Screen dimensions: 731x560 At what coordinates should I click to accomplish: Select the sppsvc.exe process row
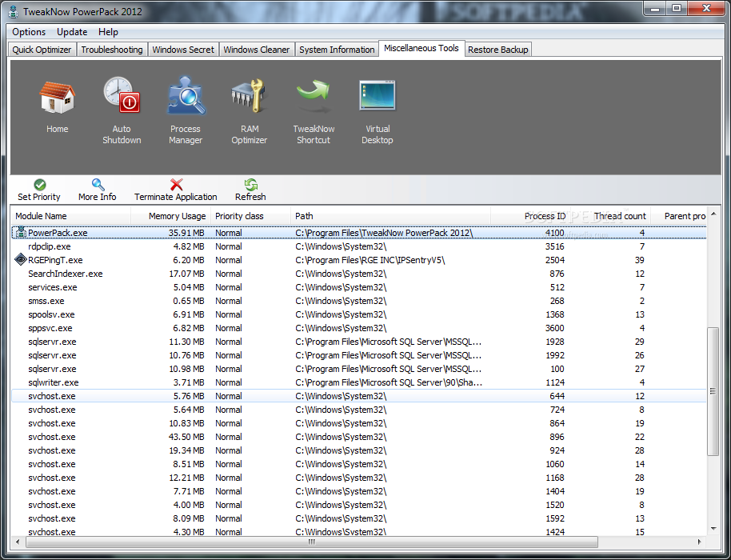pos(359,328)
